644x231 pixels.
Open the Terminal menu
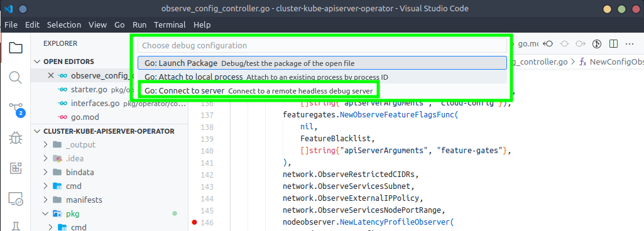(x=170, y=24)
